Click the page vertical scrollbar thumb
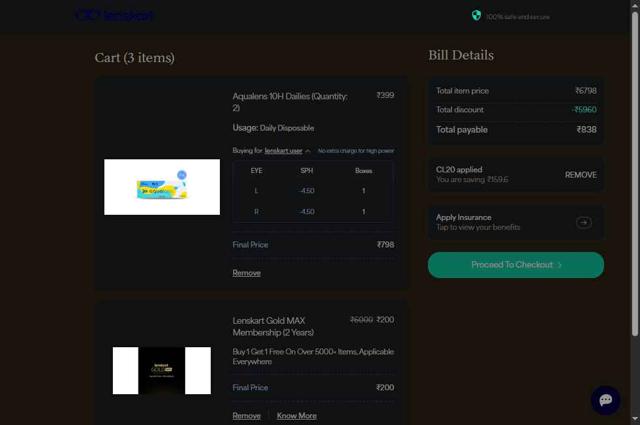The height and width of the screenshot is (425, 640). coord(635,174)
